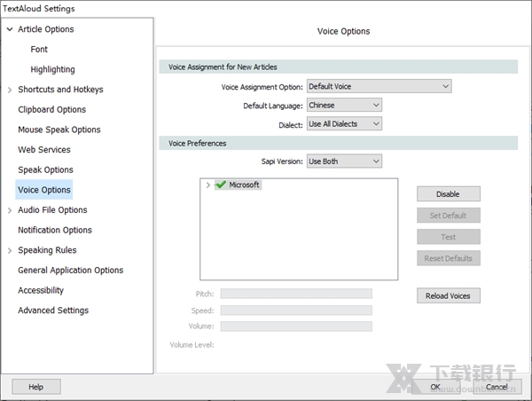532x401 pixels.
Task: Click the Pitch slider bar
Action: click(x=296, y=294)
